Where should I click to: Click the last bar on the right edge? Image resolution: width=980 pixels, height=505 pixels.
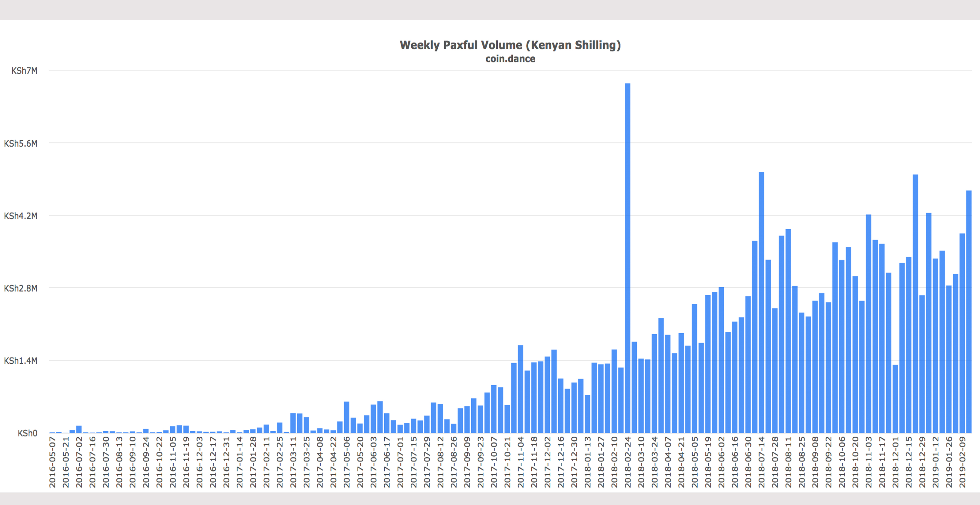coord(969,312)
